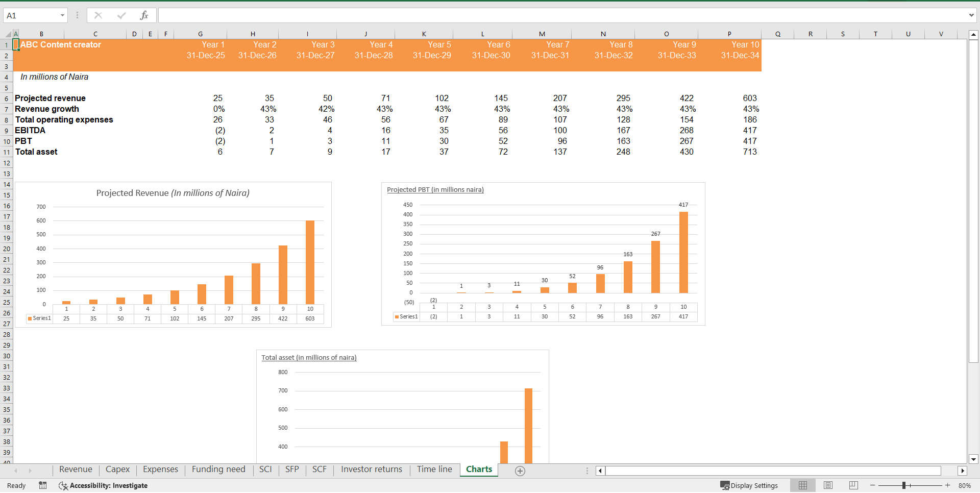Open the Investor returns sheet tab
Viewport: 980px width, 493px height.
372,470
